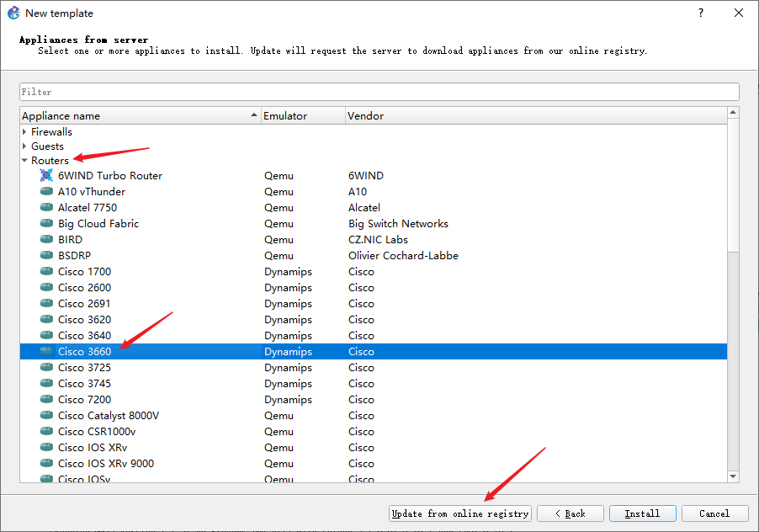Viewport: 759px width, 532px height.
Task: Click the Install button
Action: [x=642, y=513]
